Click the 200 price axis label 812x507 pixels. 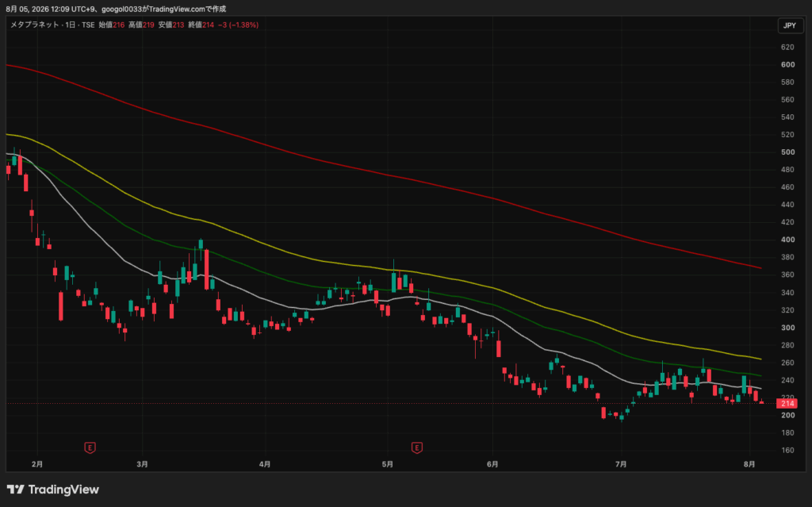[x=787, y=415]
